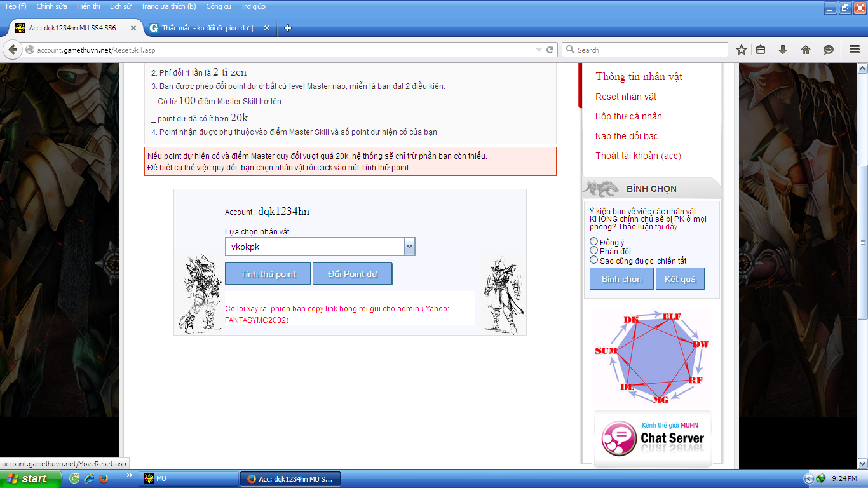Open 'Nạp thẻ đổi bạc' link
This screenshot has height=488, width=868.
coord(627,136)
